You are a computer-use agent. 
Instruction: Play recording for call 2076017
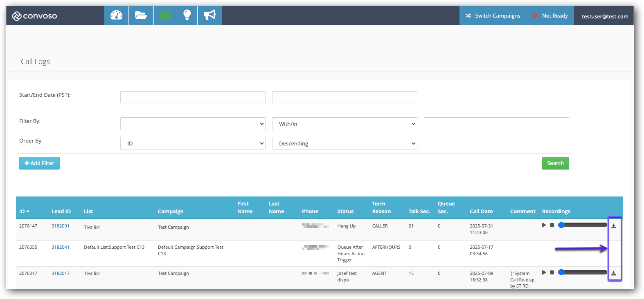click(544, 272)
